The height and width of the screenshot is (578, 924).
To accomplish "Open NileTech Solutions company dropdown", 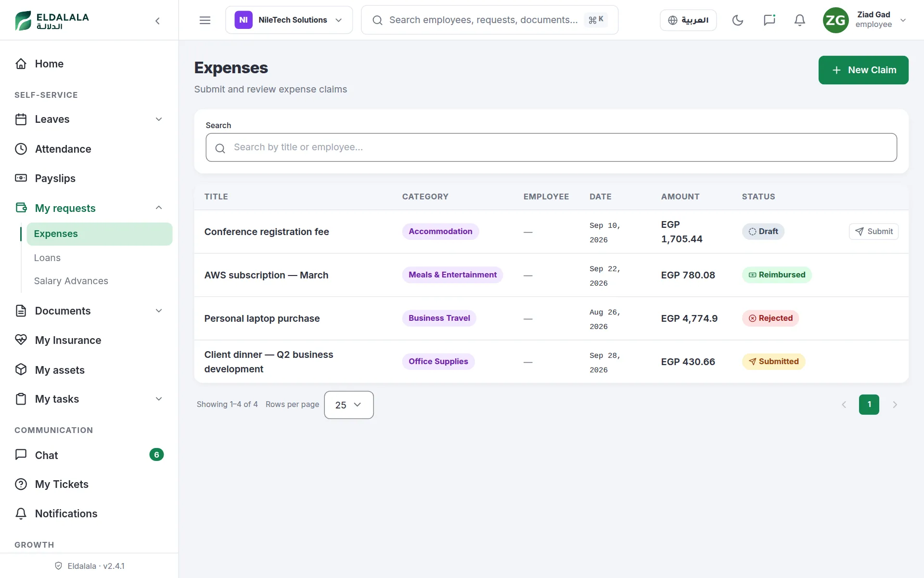I will pos(289,20).
